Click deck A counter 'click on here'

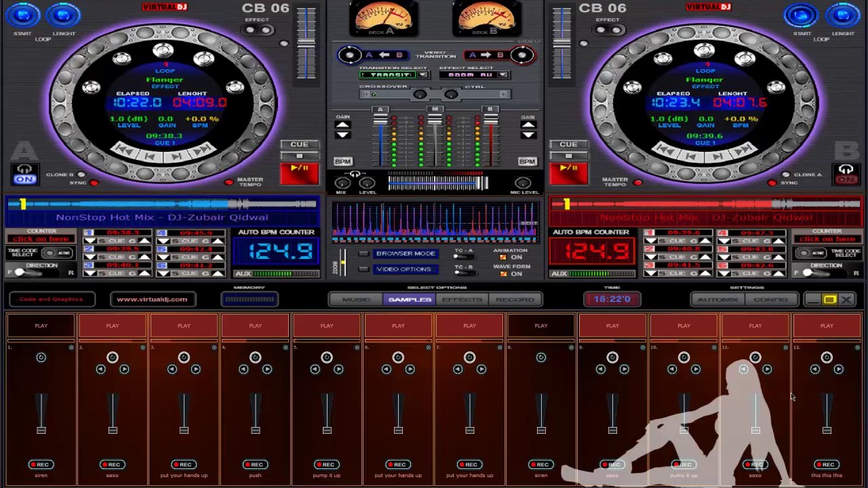point(41,239)
